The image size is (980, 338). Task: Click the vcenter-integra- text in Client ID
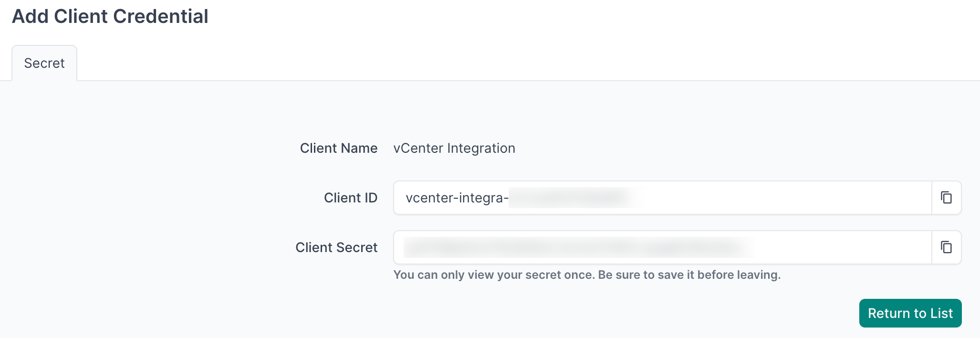point(457,198)
